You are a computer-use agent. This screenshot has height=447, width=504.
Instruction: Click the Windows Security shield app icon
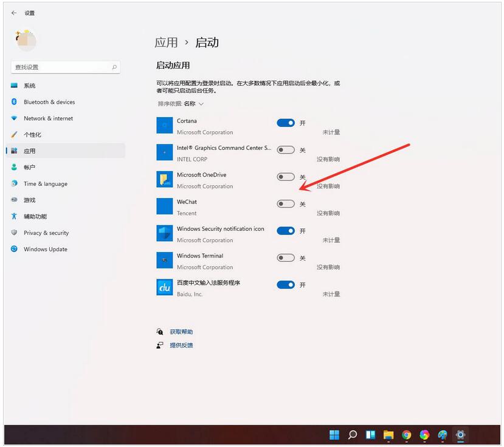point(165,233)
